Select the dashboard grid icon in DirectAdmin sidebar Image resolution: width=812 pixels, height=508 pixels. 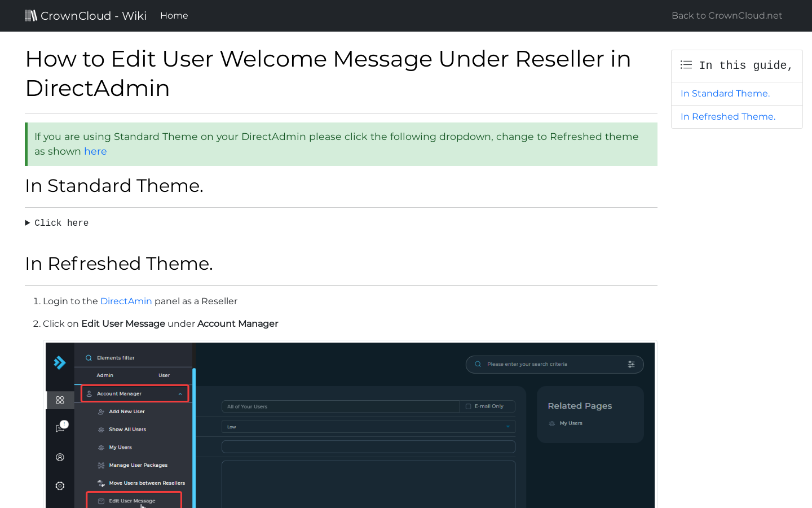click(60, 400)
